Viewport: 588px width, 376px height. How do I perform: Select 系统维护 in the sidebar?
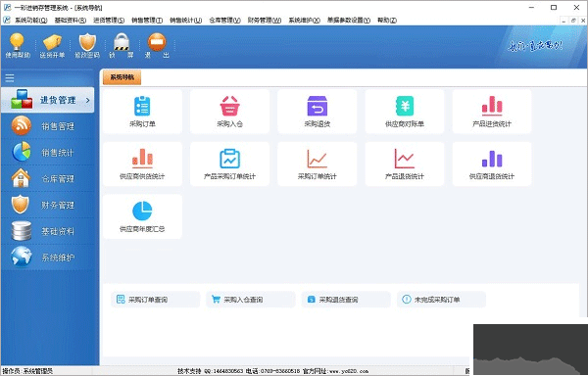pyautogui.click(x=48, y=258)
